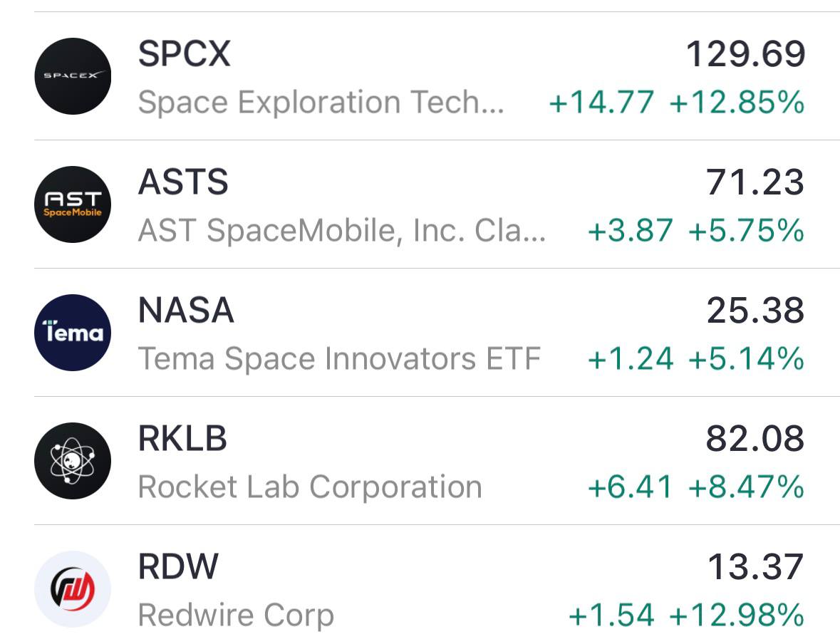Open Rocket Lab Corporation company name
840x644 pixels.
coord(310,487)
